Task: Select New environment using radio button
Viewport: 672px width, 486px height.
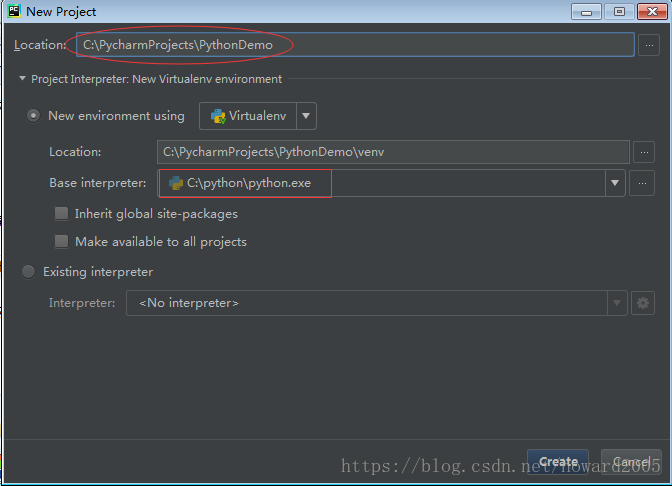Action: point(33,116)
